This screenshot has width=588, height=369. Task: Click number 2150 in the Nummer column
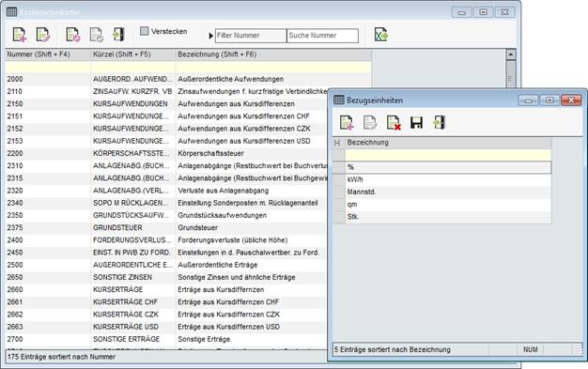coord(15,104)
